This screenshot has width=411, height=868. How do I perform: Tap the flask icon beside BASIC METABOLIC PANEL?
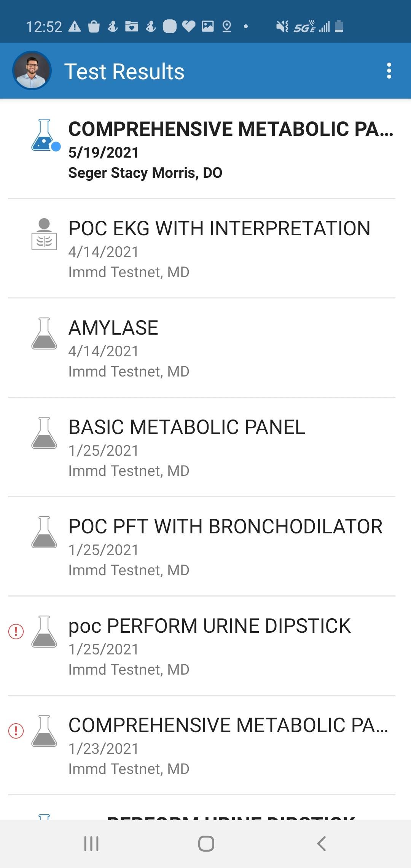44,433
